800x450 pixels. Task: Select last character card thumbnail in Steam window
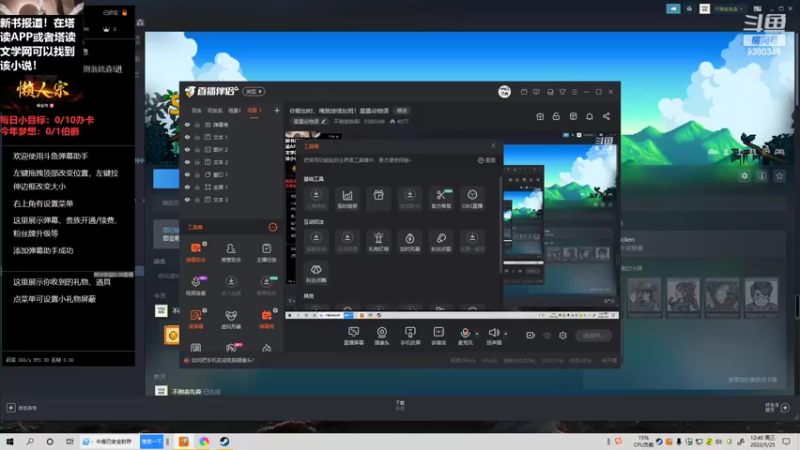761,298
